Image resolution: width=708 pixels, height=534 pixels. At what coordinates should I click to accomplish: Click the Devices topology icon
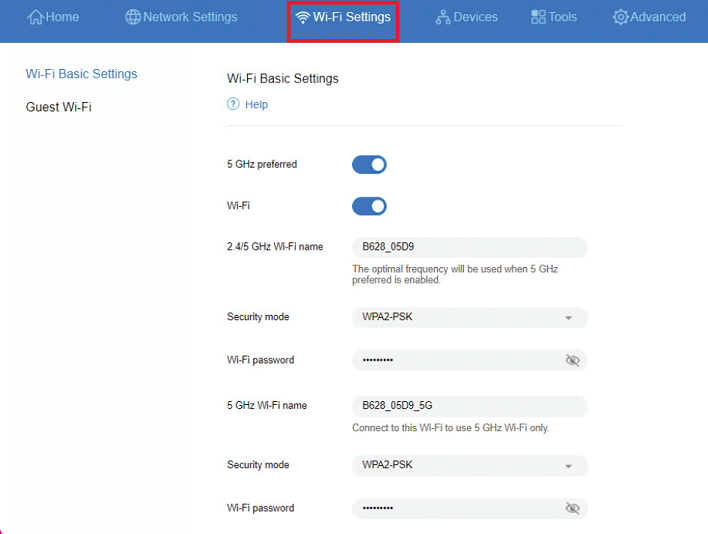(443, 18)
